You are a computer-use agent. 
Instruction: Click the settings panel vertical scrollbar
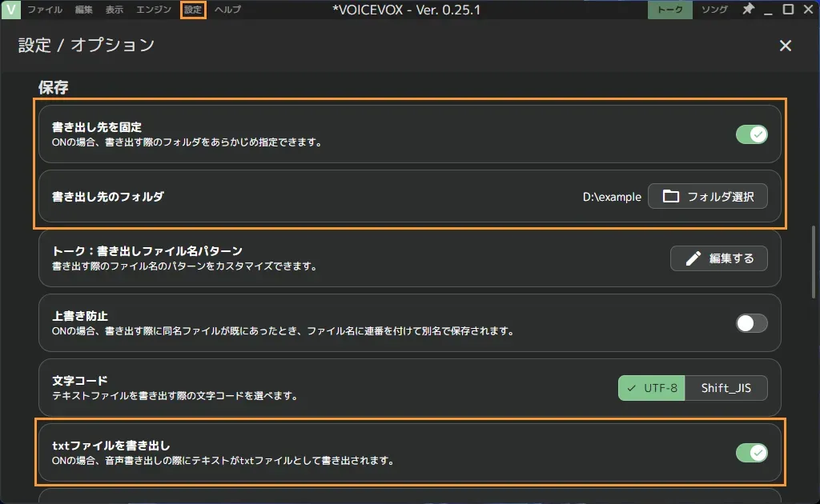click(814, 261)
